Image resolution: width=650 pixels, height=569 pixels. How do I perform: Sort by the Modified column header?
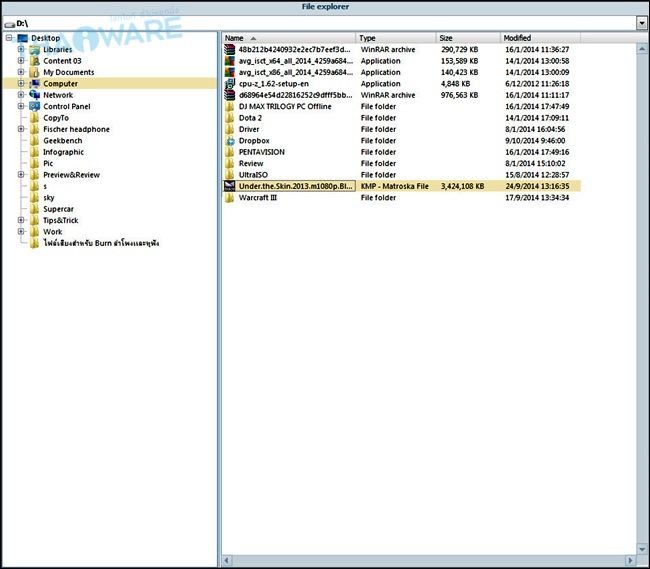click(x=541, y=38)
